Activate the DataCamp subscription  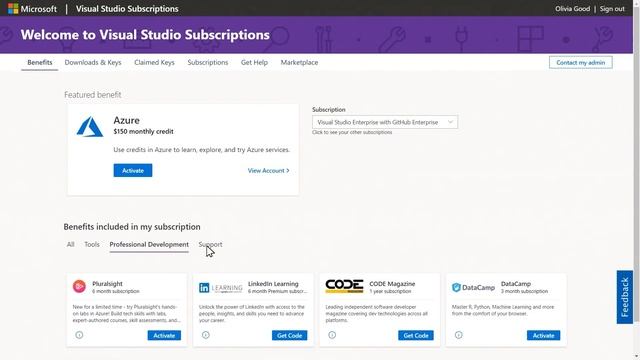tap(543, 336)
